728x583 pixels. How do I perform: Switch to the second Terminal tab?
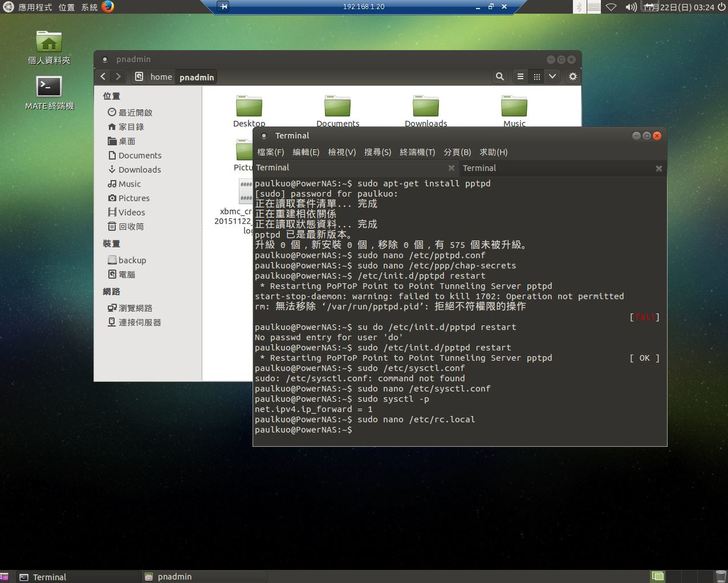point(480,168)
